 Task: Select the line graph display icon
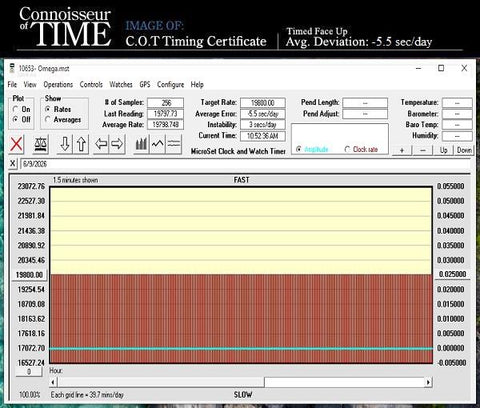coord(157,144)
